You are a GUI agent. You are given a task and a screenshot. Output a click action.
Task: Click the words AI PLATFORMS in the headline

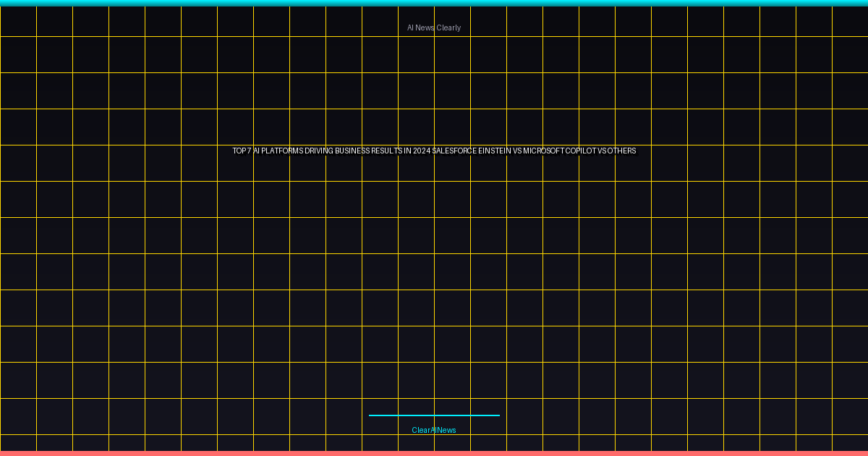278,151
